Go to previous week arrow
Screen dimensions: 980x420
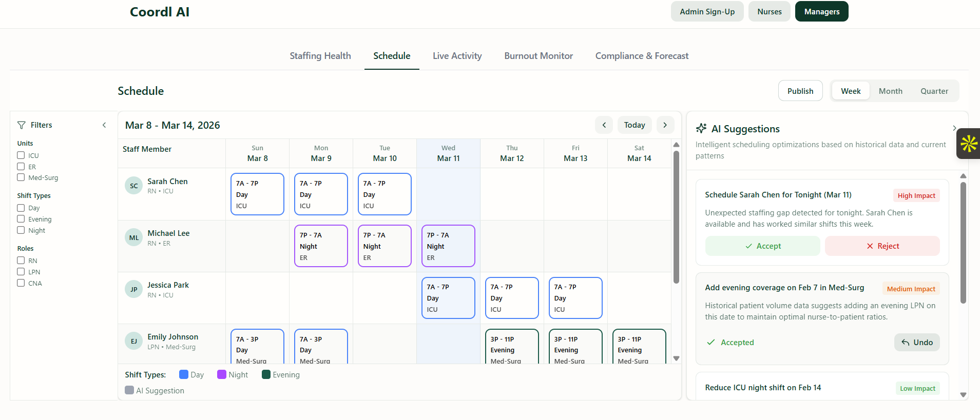pos(604,125)
